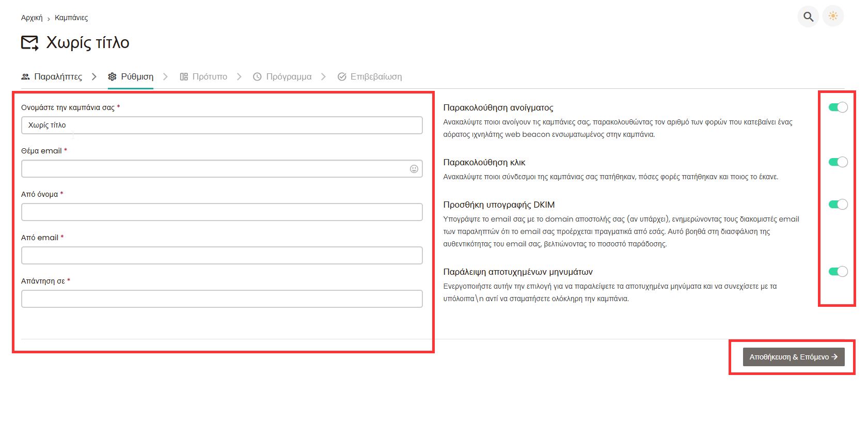This screenshot has width=868, height=422.
Task: Focus the Από email input field
Action: (222, 256)
